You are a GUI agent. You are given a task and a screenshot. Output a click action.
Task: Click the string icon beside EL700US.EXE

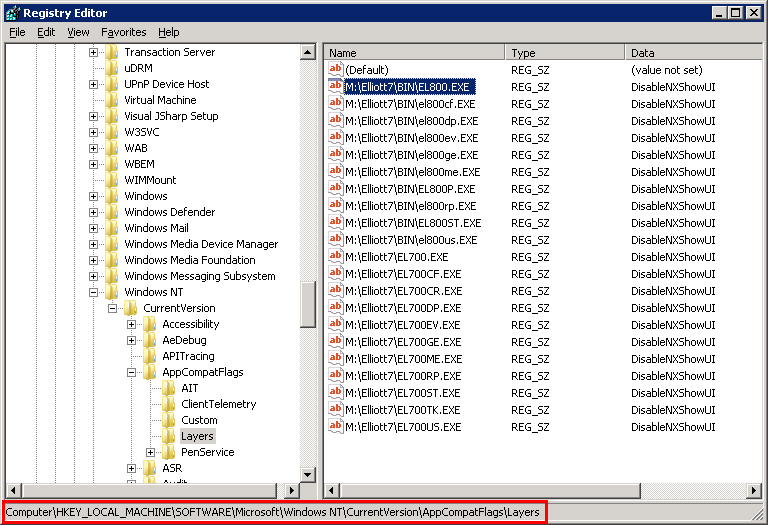336,427
